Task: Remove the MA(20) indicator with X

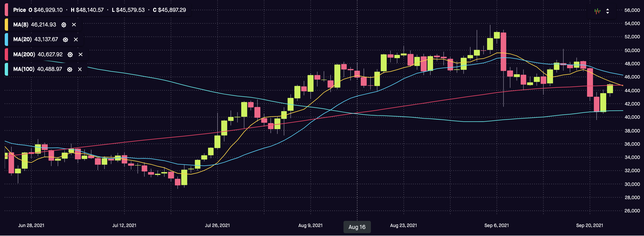Action: click(x=76, y=39)
